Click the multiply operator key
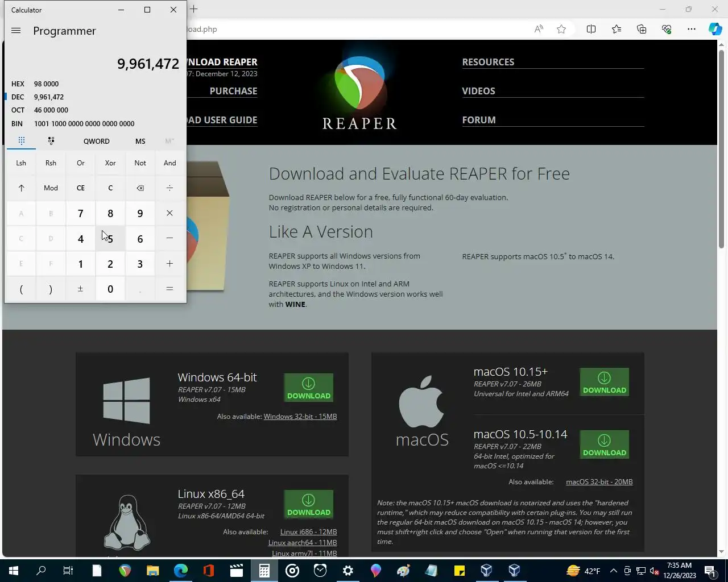This screenshot has height=582, width=728. click(169, 213)
